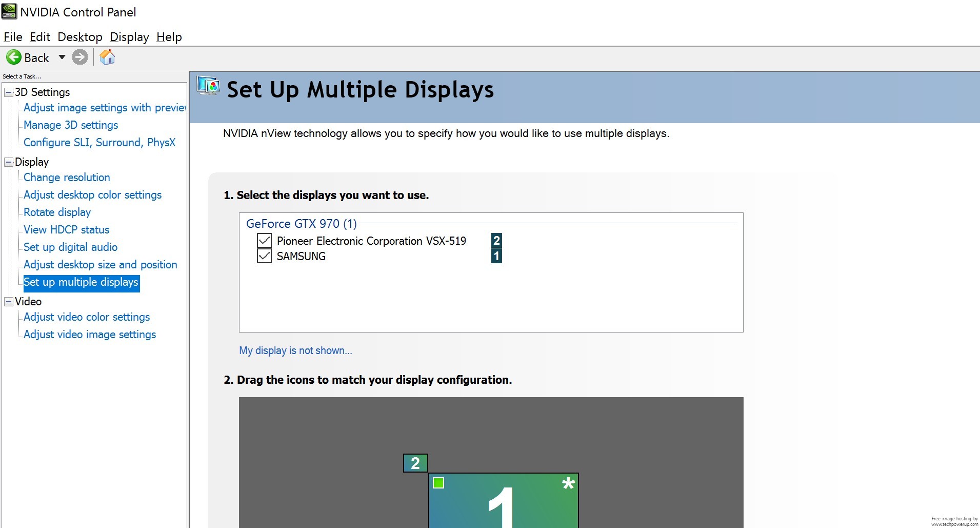
Task: Click the grey Forward arrow icon
Action: pos(80,57)
